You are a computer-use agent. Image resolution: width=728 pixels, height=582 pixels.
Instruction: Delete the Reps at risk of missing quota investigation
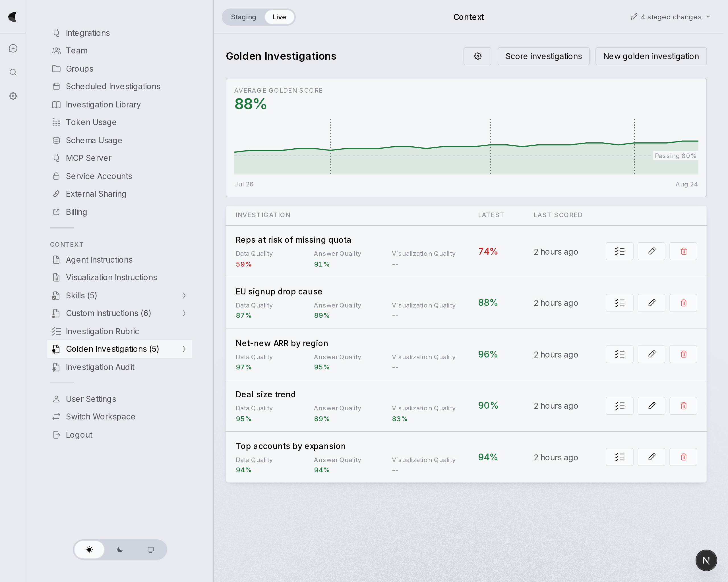coord(683,251)
